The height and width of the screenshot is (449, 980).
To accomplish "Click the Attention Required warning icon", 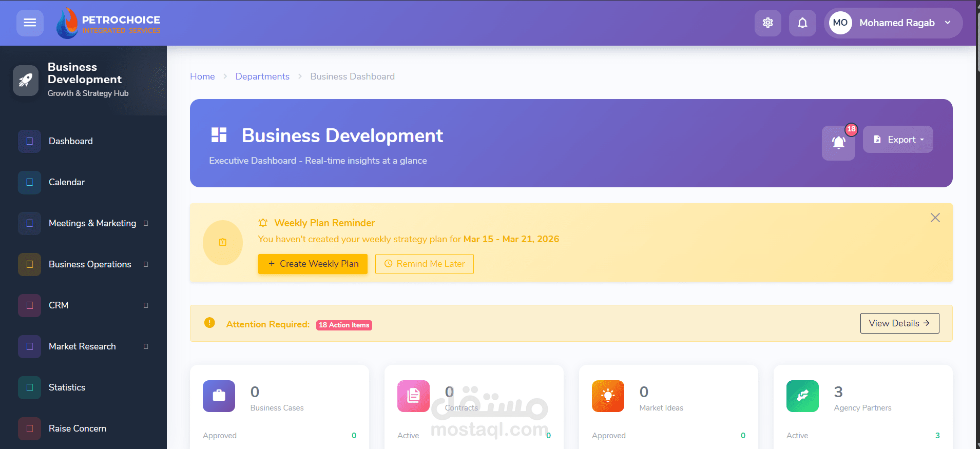I will pos(209,323).
